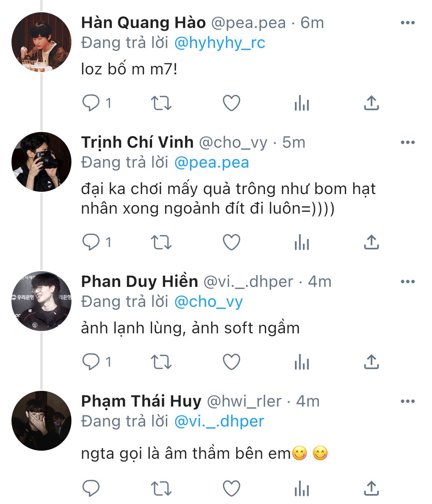Open more options on Hàn Quang Hào's tweet
Viewport: 432px width, 504px height.
pos(407,23)
